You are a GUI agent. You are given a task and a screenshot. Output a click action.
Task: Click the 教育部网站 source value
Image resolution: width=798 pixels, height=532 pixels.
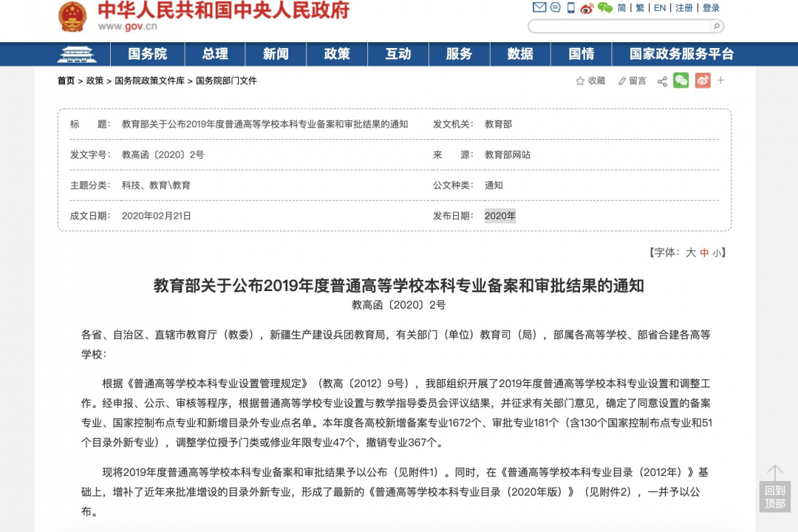click(508, 154)
